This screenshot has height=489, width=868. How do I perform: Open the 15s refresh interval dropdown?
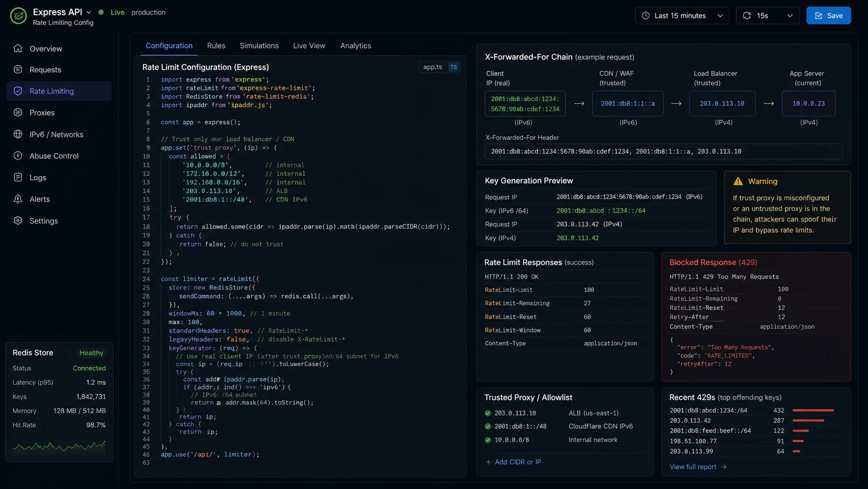coord(768,16)
